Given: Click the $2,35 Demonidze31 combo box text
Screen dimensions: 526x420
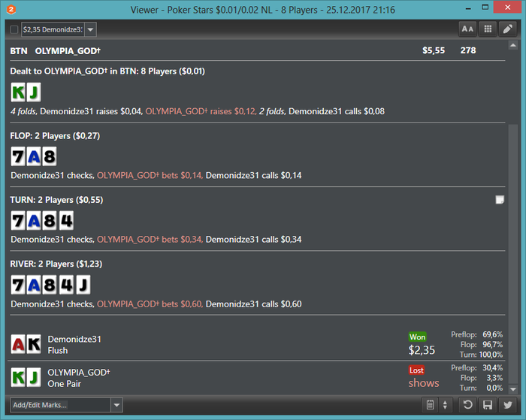Looking at the screenshot, I should tap(53, 29).
